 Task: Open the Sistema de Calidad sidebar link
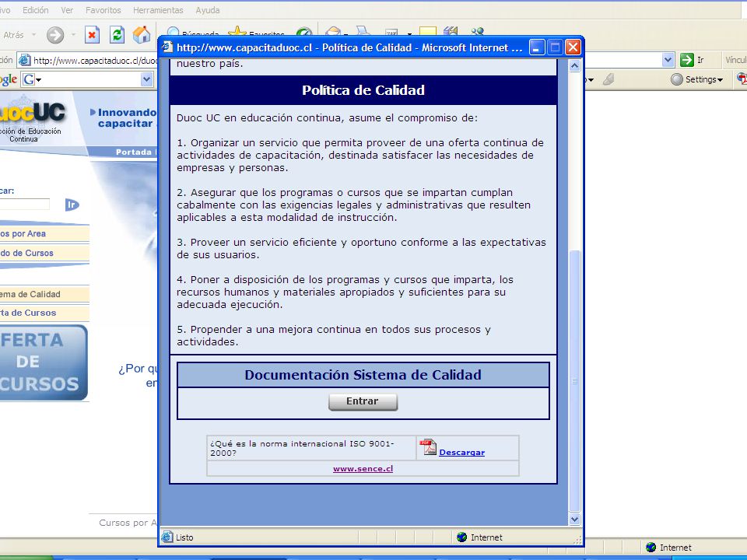tap(44, 294)
